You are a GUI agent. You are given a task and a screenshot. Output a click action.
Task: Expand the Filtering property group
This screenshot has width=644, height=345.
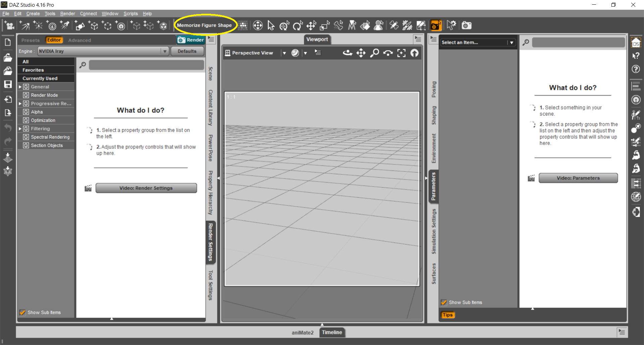point(20,129)
